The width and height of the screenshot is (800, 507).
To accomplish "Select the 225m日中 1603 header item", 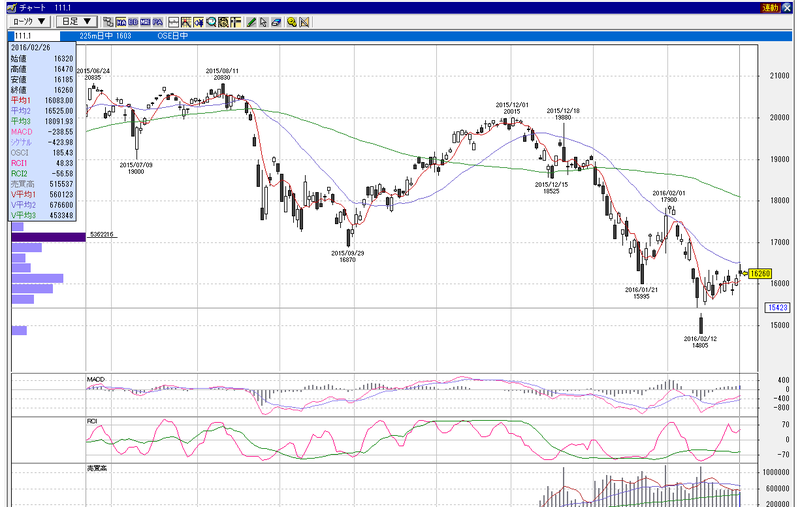I will [x=105, y=36].
